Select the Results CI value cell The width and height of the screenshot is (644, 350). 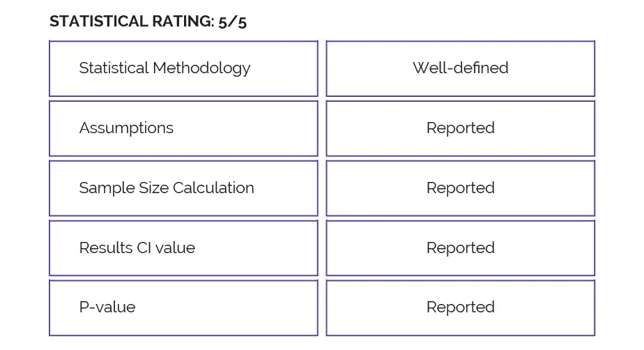[x=183, y=248]
